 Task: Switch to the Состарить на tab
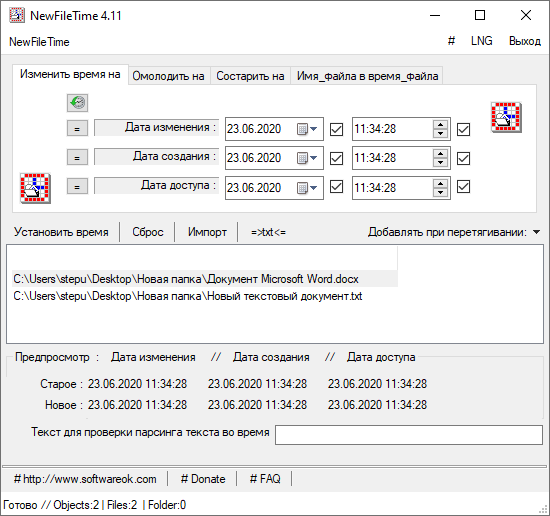tap(250, 76)
